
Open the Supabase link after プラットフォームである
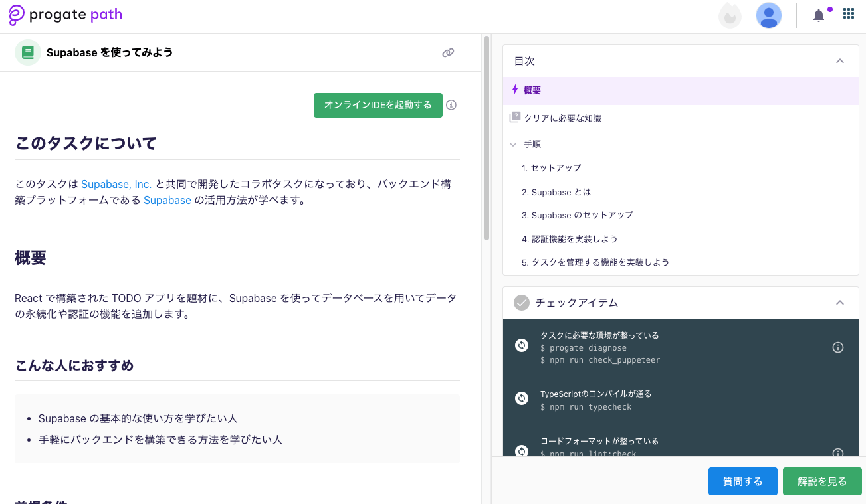[167, 200]
